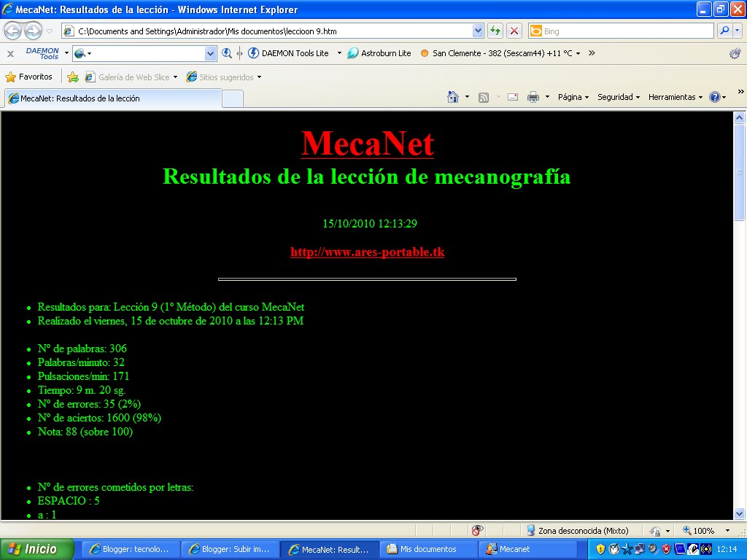747x560 pixels.
Task: Switch to Blogger: Subir im... taskbar window
Action: click(230, 549)
